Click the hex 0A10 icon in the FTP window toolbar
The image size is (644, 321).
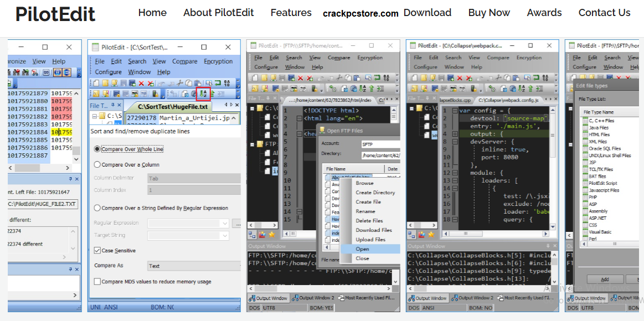[x=387, y=77]
